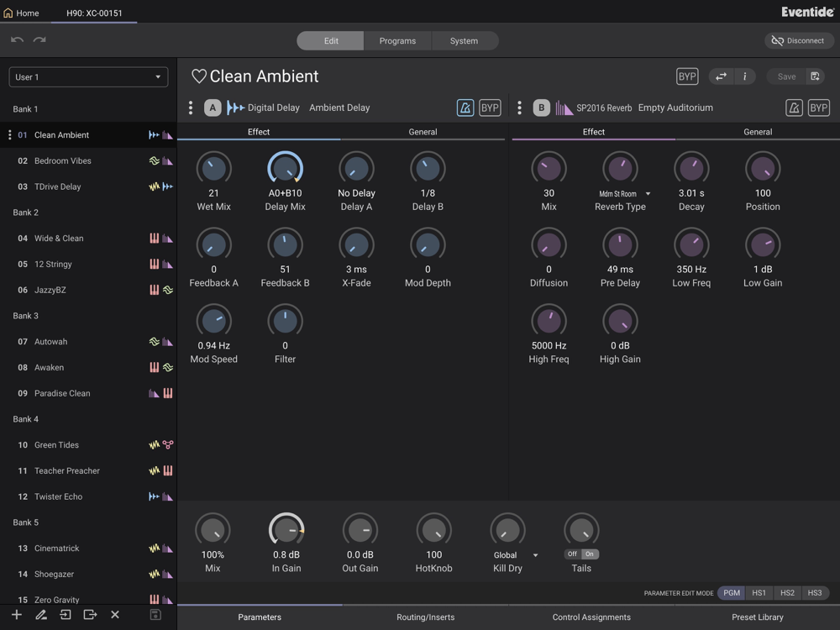The image size is (840, 630).
Task: Open preset B three-dot options menu
Action: pos(519,108)
